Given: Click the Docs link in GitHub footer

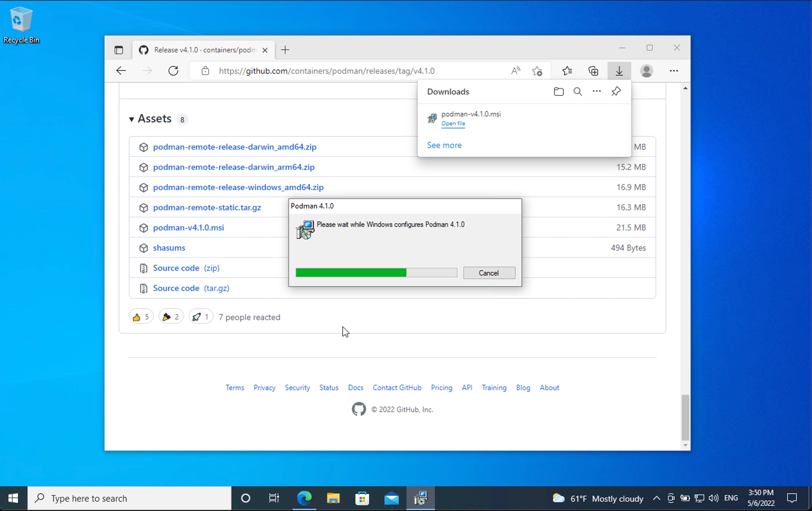Looking at the screenshot, I should click(x=356, y=387).
